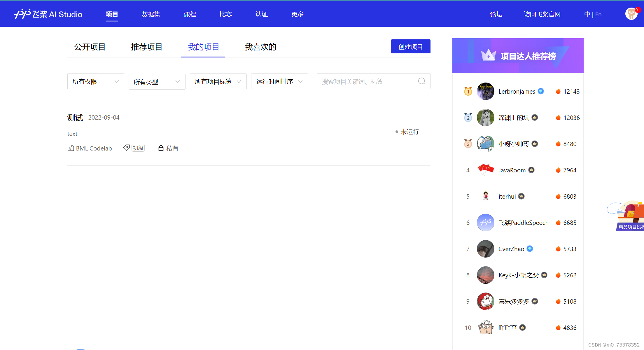Open the user avatar with notification badge
Image resolution: width=644 pixels, height=350 pixels.
[x=631, y=14]
